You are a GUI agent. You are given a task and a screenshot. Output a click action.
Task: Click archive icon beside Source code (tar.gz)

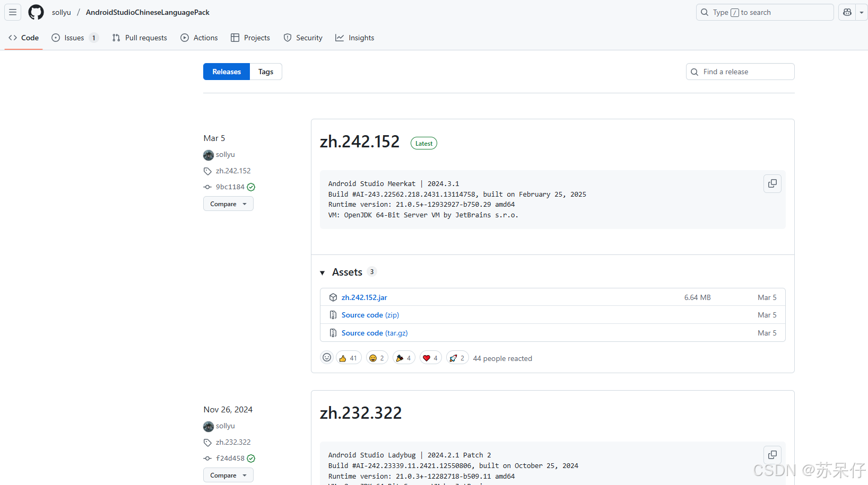point(333,333)
